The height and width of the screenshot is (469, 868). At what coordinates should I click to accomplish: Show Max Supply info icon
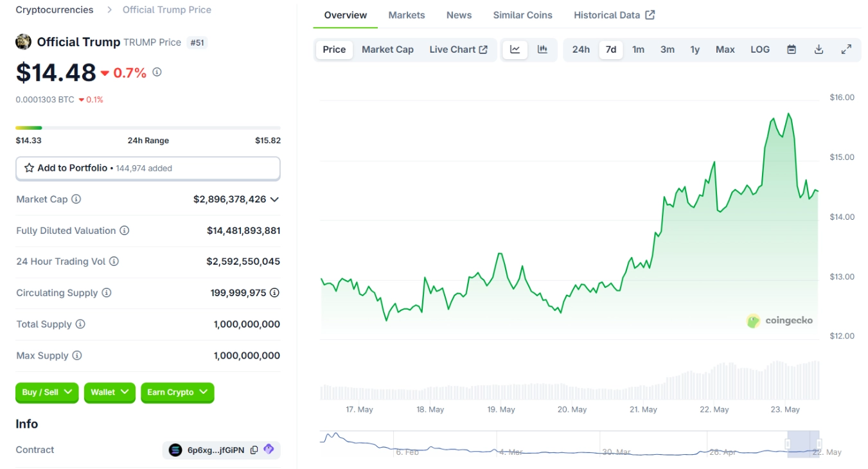(77, 355)
